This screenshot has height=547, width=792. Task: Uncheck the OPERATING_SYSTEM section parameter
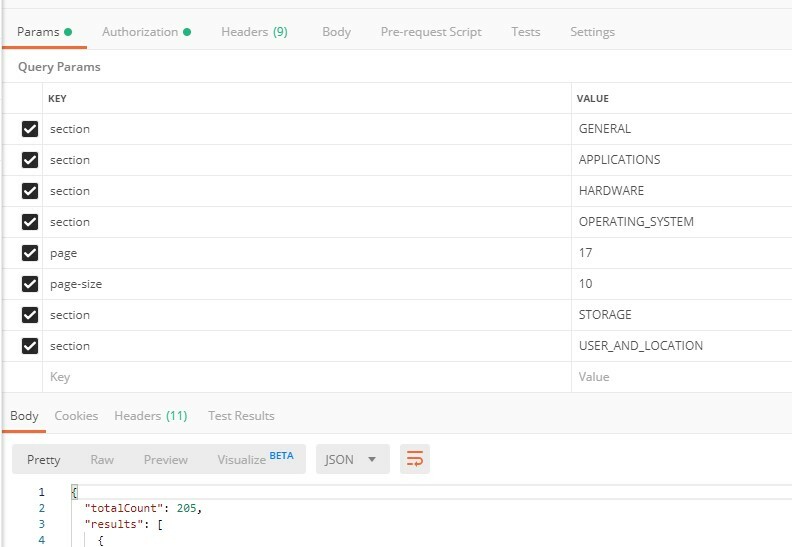(x=30, y=222)
